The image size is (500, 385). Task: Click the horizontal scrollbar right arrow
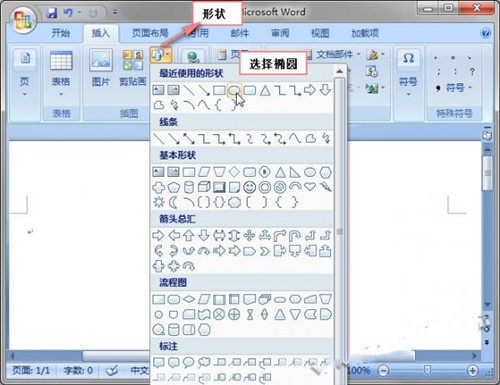click(x=474, y=356)
